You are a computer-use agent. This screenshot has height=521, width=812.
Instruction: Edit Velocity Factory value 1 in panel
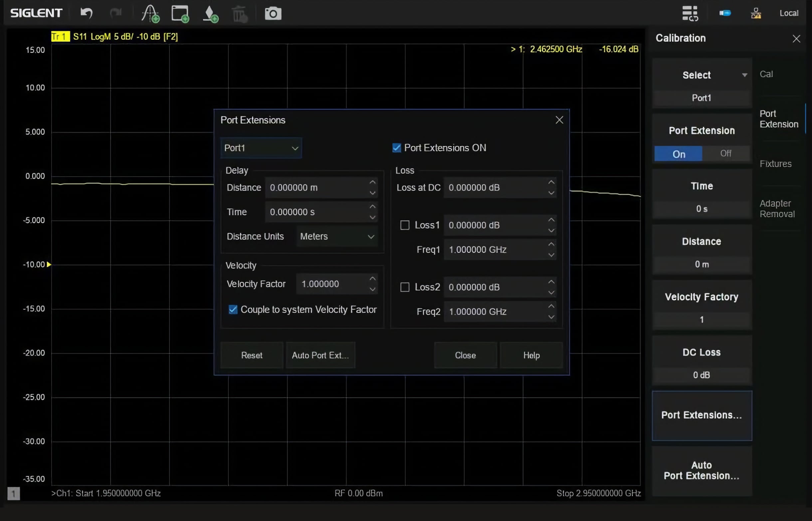[x=702, y=320]
